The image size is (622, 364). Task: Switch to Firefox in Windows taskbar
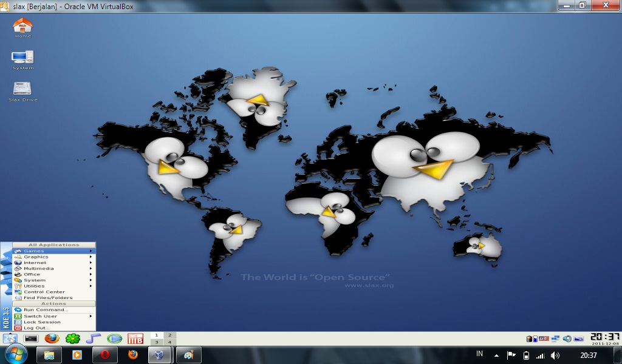(133, 355)
